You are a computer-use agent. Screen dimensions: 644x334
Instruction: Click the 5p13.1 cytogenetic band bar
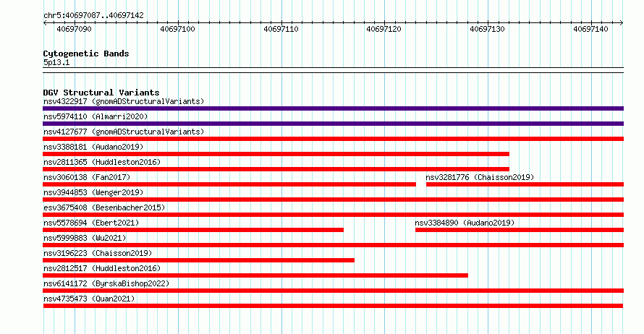[x=333, y=70]
